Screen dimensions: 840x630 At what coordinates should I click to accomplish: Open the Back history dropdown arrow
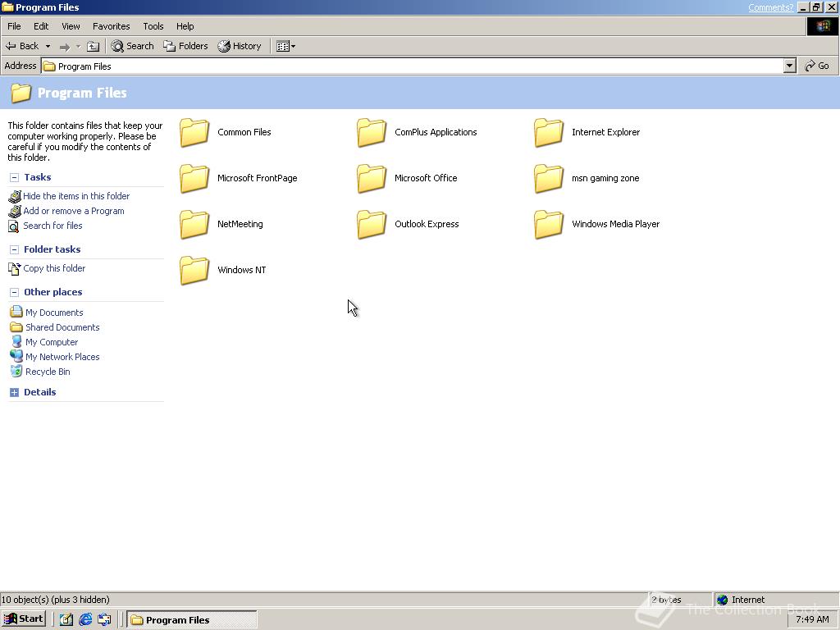pyautogui.click(x=48, y=47)
